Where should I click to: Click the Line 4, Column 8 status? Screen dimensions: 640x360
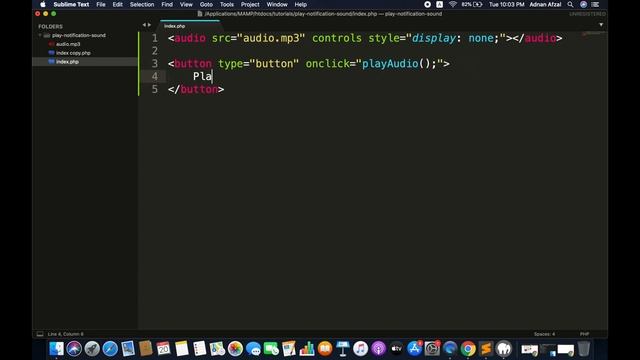[x=65, y=334]
